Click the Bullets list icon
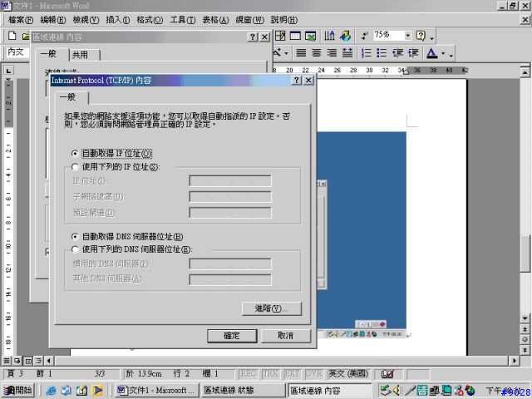Screen dimensions: 532x399 (382, 53)
